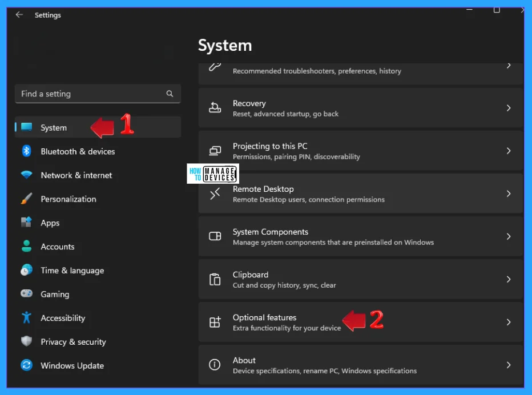
Task: Click the search magnifier icon
Action: [170, 94]
